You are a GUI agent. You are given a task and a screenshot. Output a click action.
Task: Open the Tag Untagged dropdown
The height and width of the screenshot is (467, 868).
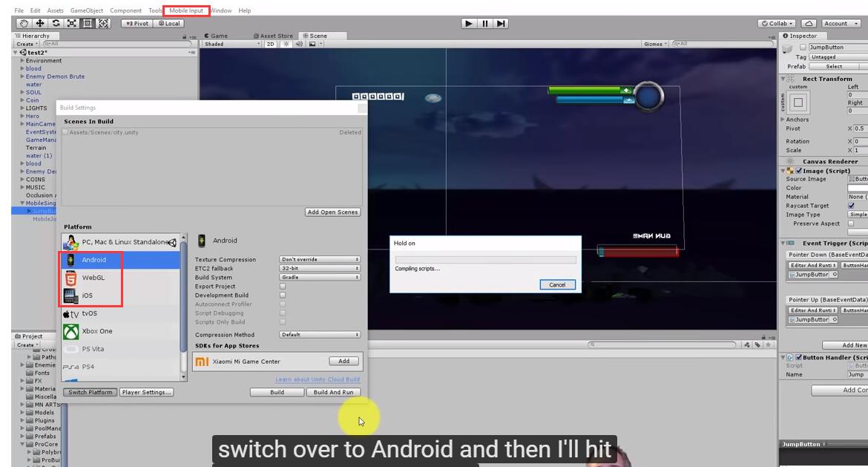point(838,57)
